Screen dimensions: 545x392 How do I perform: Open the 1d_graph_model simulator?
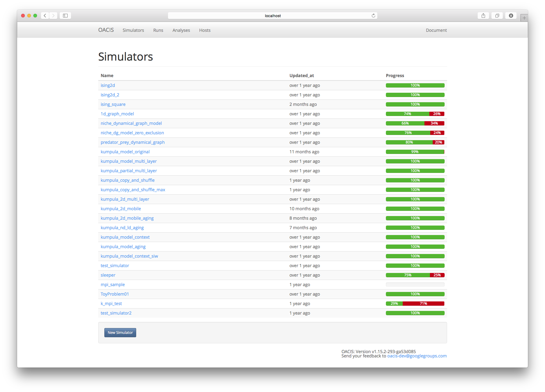coord(117,114)
